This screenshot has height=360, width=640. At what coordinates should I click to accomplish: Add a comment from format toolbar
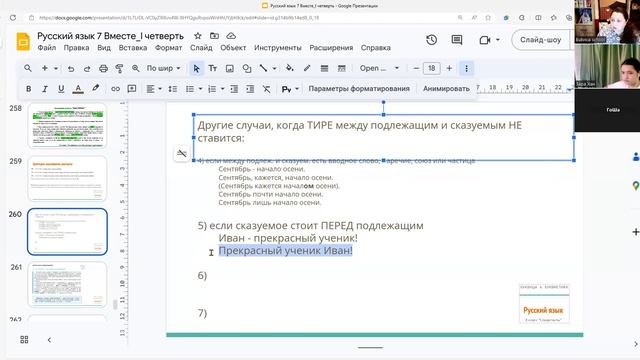tap(132, 89)
